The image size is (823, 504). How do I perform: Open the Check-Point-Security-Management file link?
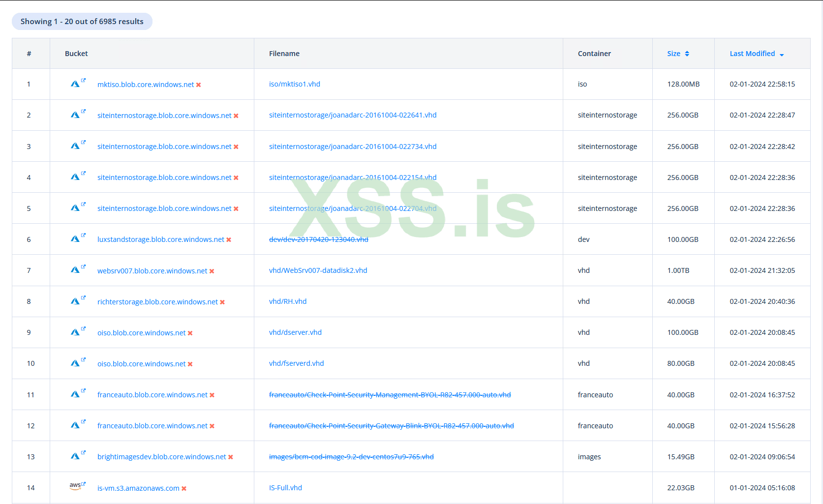390,395
